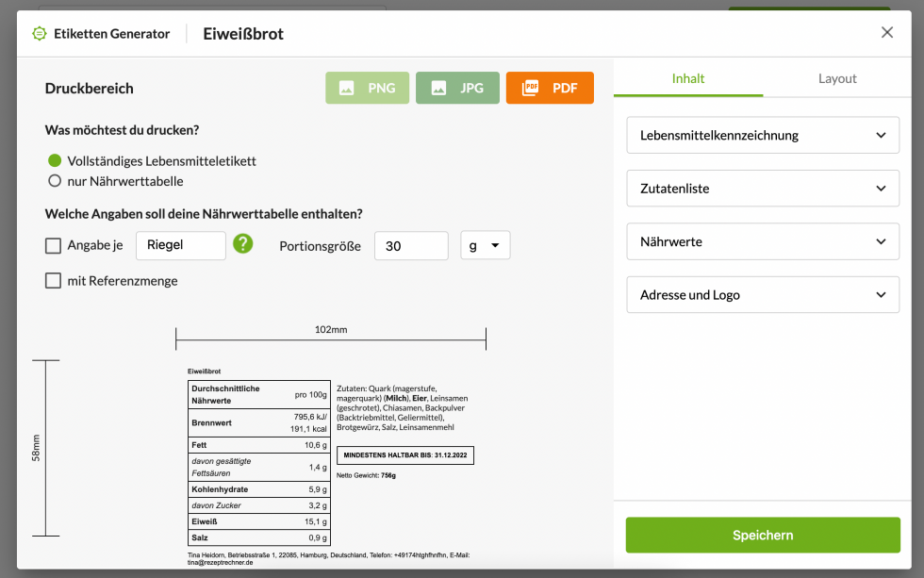
Task: Save the label with Speichern
Action: pyautogui.click(x=763, y=535)
